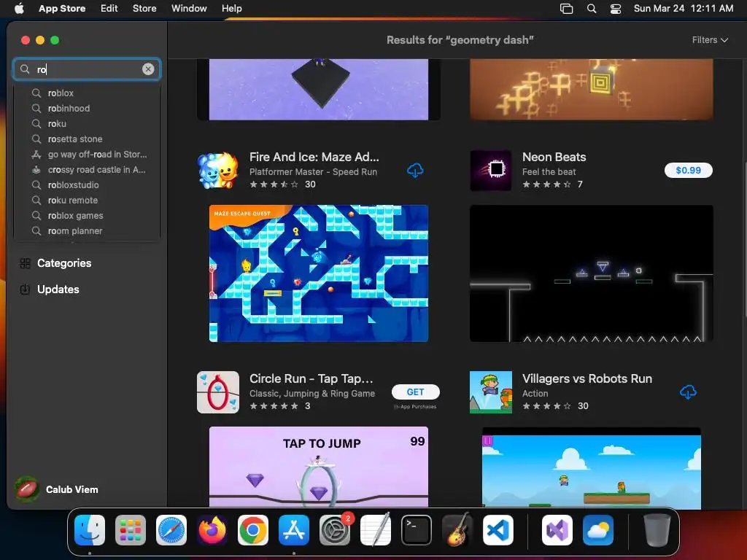Image resolution: width=747 pixels, height=560 pixels.
Task: Launch Visual Studio from the Dock
Action: [557, 530]
